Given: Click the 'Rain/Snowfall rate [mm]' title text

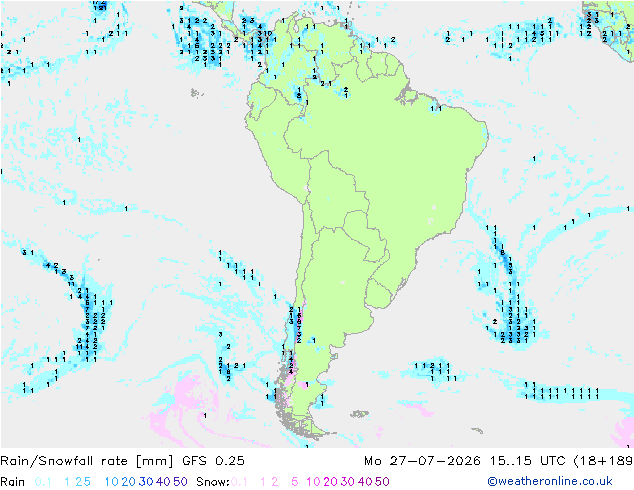Looking at the screenshot, I should tap(87, 461).
